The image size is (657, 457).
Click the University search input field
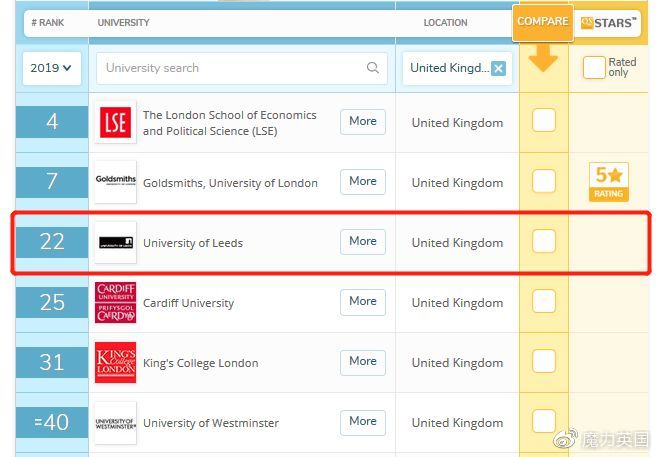(242, 68)
